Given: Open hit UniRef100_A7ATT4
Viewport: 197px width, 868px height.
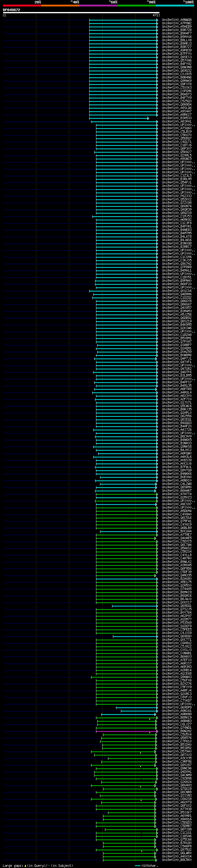Looking at the screenshot, I should [x=177, y=494].
